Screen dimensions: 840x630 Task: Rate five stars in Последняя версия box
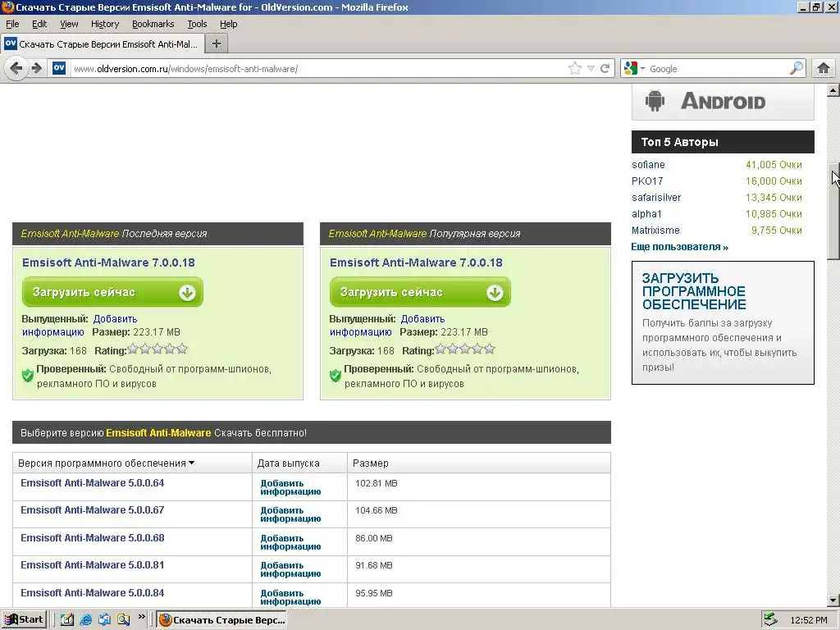point(182,349)
